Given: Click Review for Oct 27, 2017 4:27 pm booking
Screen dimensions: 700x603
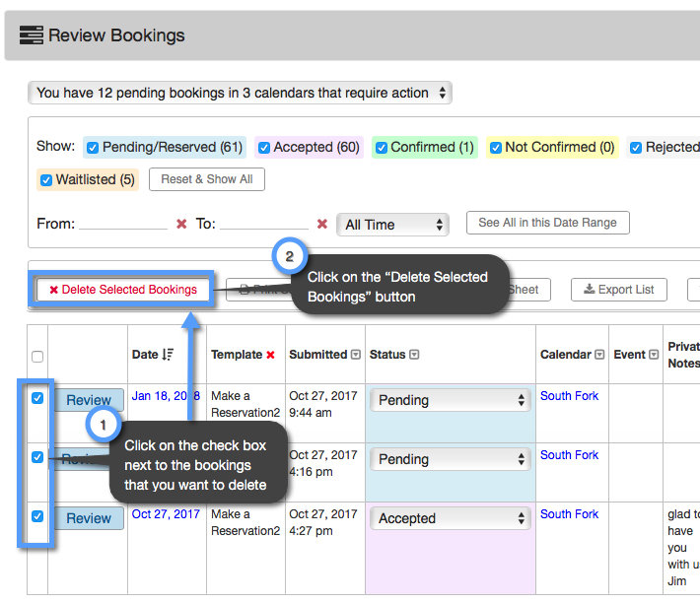Looking at the screenshot, I should [89, 518].
